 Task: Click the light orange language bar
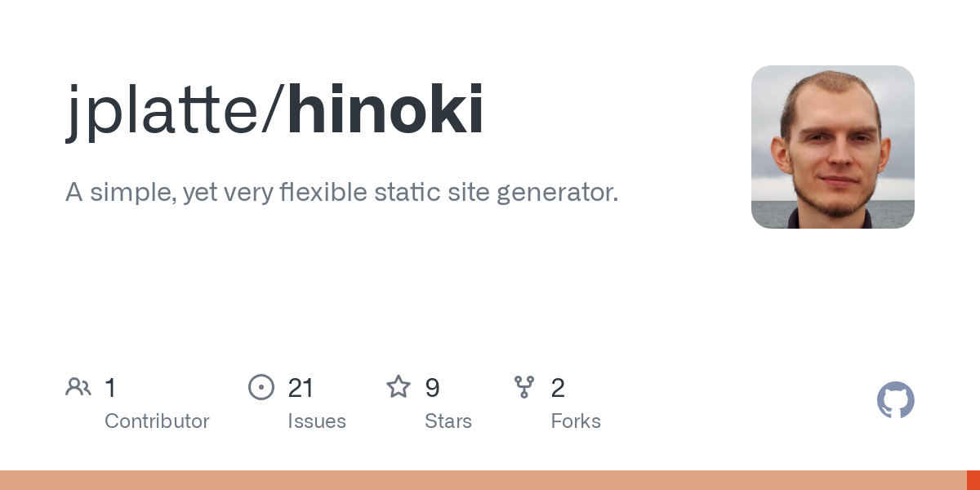tap(483, 480)
